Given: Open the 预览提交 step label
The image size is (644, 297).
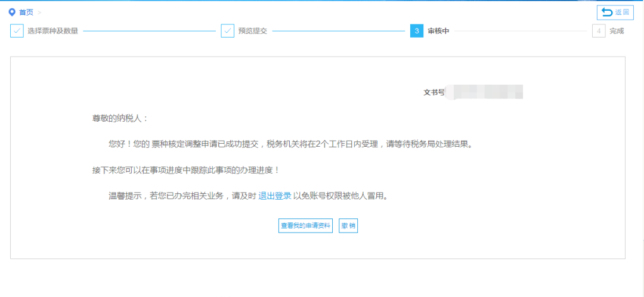Looking at the screenshot, I should click(x=253, y=31).
